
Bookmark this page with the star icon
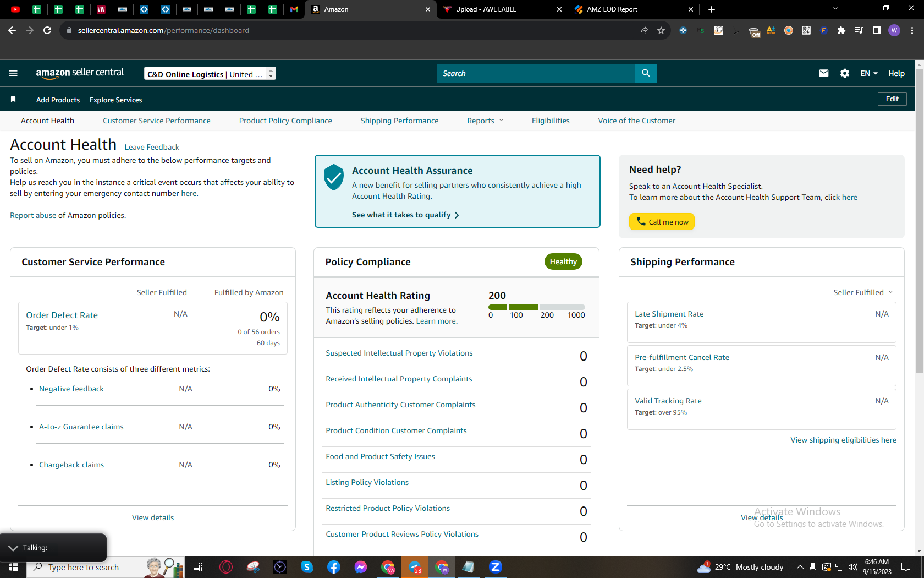(x=661, y=30)
